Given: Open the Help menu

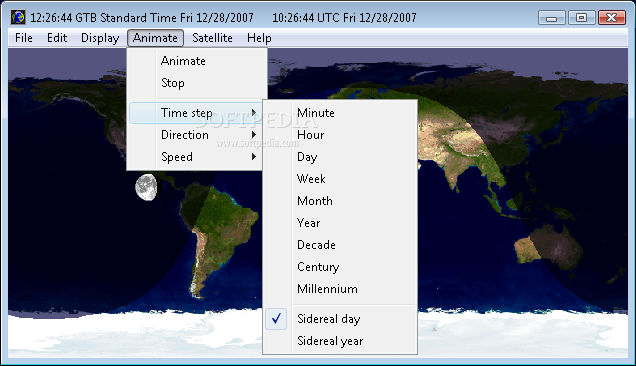Looking at the screenshot, I should (259, 38).
